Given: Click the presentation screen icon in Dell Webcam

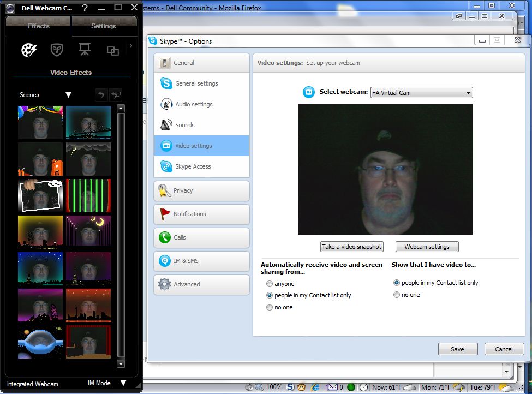Looking at the screenshot, I should (x=85, y=50).
